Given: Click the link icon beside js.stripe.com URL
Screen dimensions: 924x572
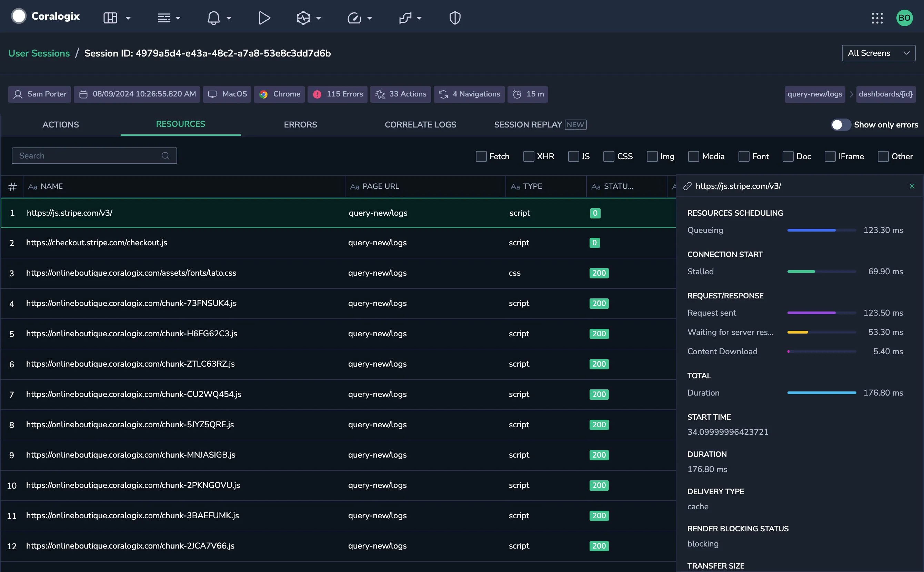Looking at the screenshot, I should (687, 186).
